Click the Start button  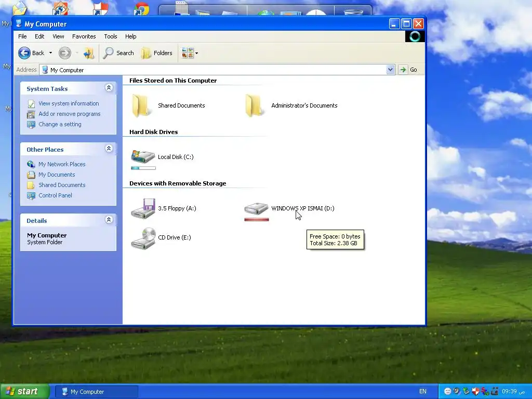pos(24,392)
